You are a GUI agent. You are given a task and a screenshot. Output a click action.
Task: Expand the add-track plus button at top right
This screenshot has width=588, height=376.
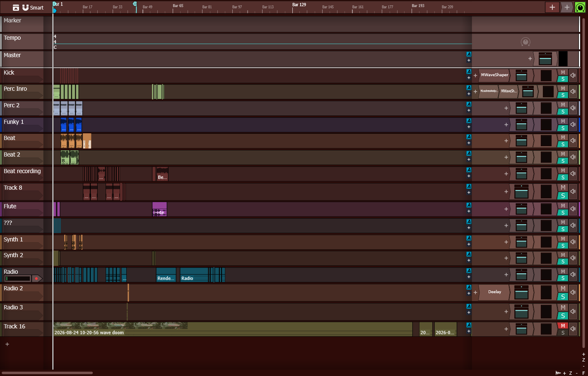552,7
